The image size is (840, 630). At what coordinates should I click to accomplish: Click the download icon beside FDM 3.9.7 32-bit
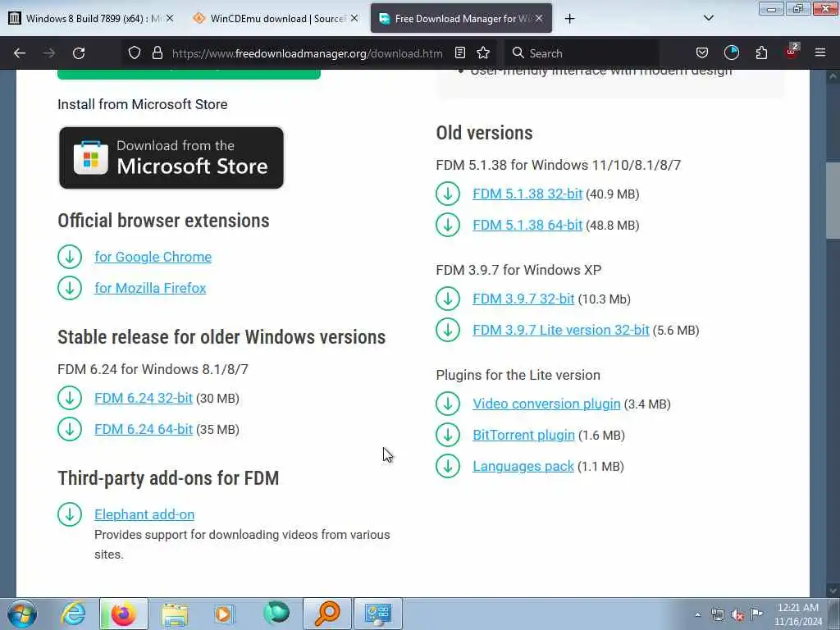[448, 299]
